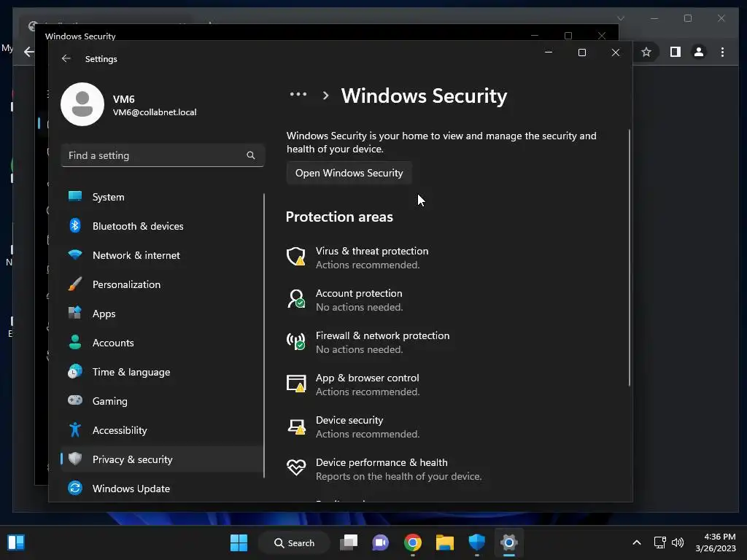Open the System settings category
Viewport: 747px width, 560px height.
pyautogui.click(x=162, y=197)
